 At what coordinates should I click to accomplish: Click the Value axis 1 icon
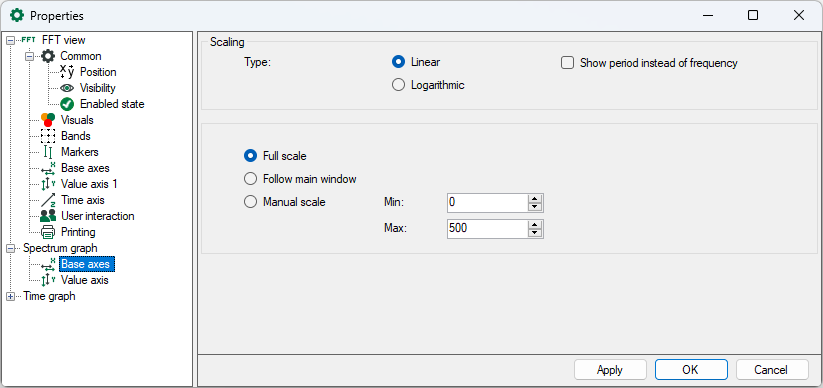(x=48, y=184)
